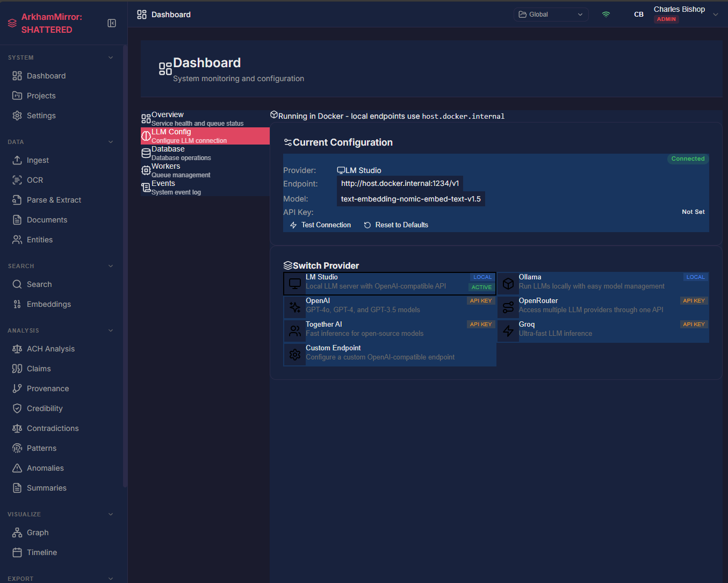Click the CB user avatar
This screenshot has height=583, width=728.
click(639, 15)
